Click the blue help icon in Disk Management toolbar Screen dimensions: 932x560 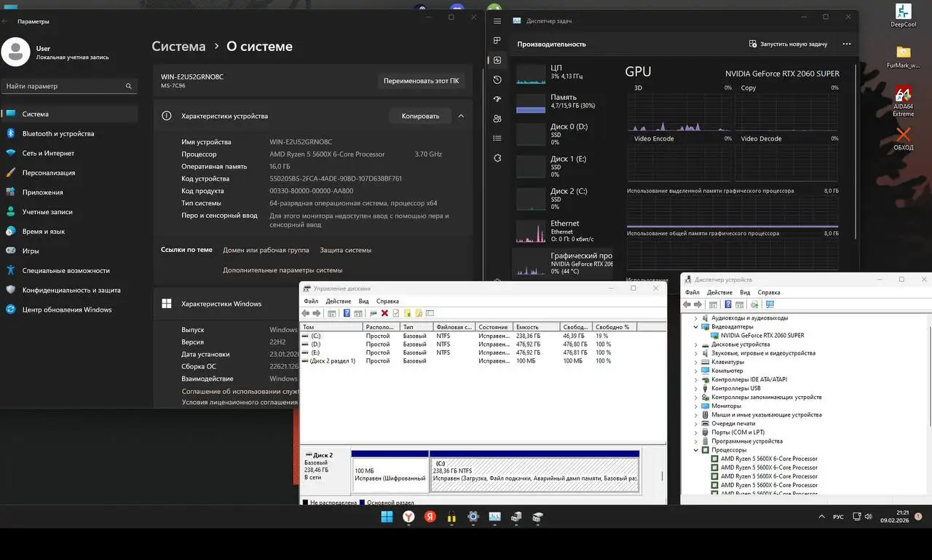coord(347,313)
